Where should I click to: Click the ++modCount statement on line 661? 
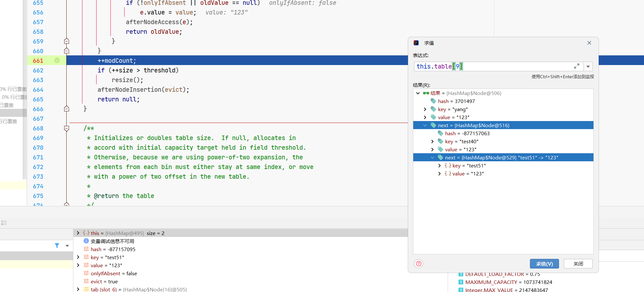117,61
